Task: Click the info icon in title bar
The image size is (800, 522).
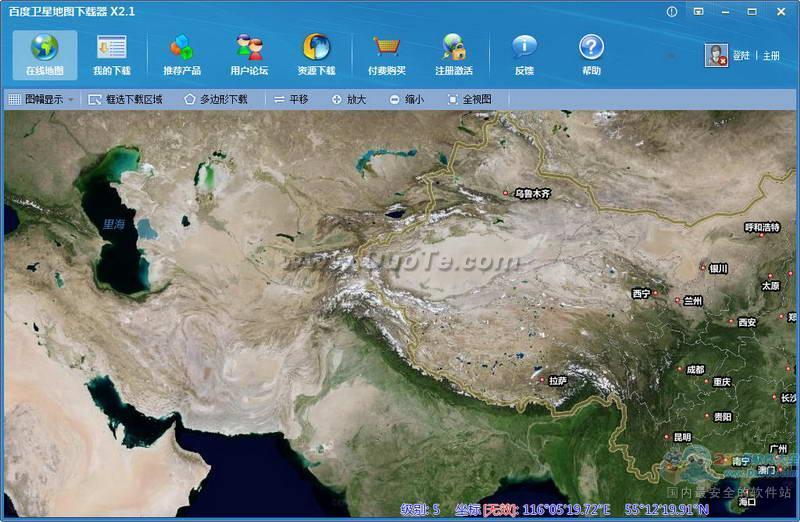Action: coord(672,11)
